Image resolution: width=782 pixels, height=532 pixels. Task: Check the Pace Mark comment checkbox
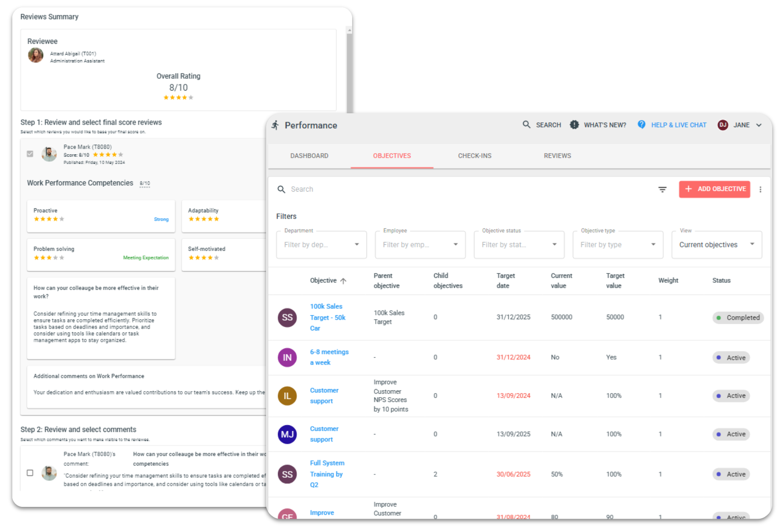(x=30, y=473)
